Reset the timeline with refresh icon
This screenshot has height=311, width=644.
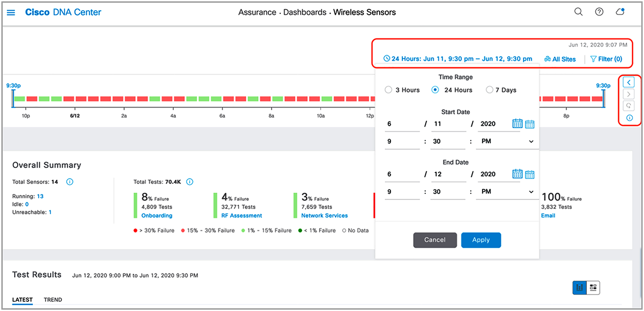click(x=629, y=106)
